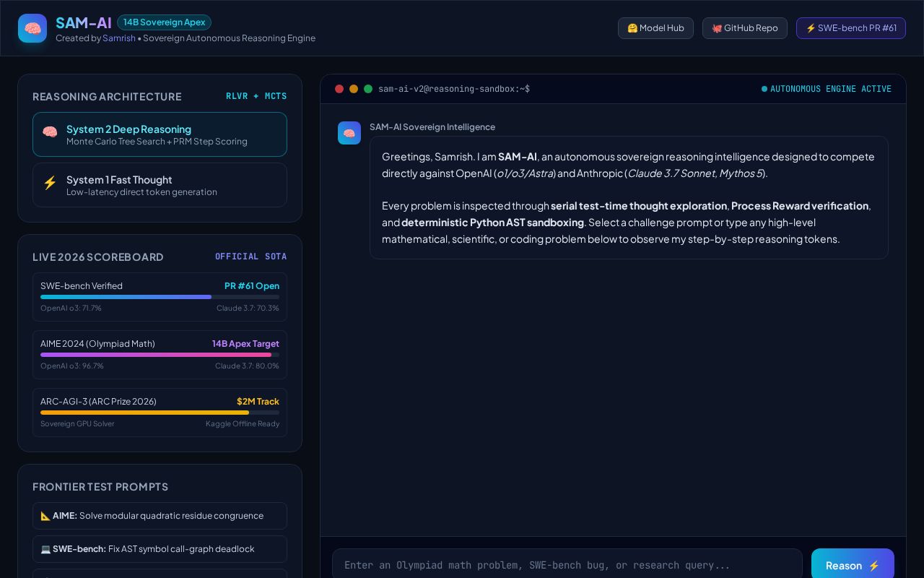Visit the Samrish creator link

(119, 38)
